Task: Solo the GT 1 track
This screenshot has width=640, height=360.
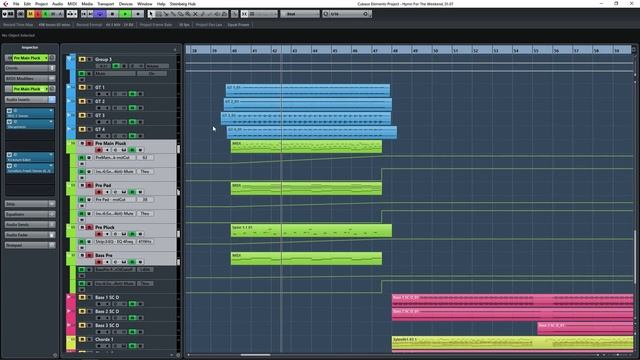Action: tap(90, 87)
